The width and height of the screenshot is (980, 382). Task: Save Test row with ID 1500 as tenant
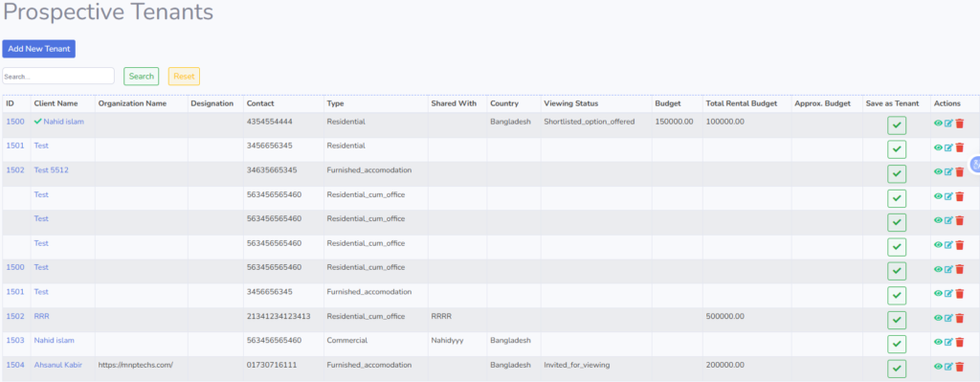point(896,271)
